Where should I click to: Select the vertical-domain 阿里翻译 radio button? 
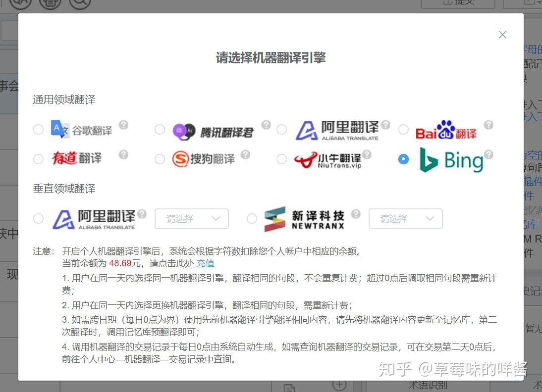pyautogui.click(x=38, y=218)
